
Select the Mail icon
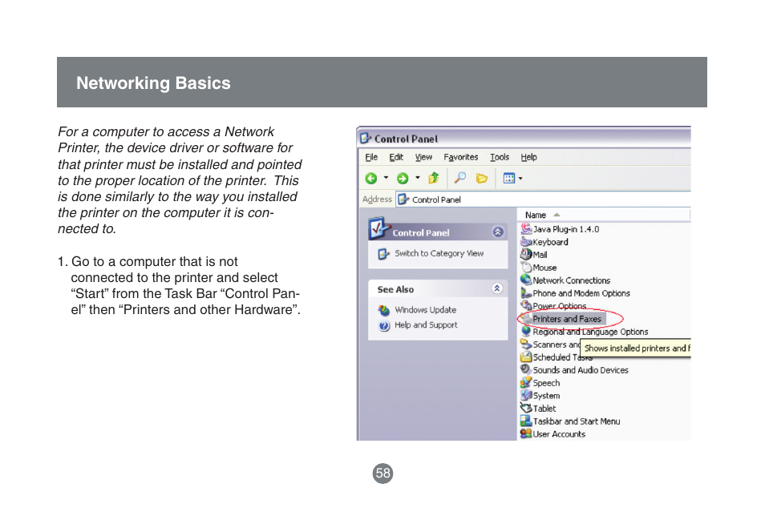click(x=526, y=255)
